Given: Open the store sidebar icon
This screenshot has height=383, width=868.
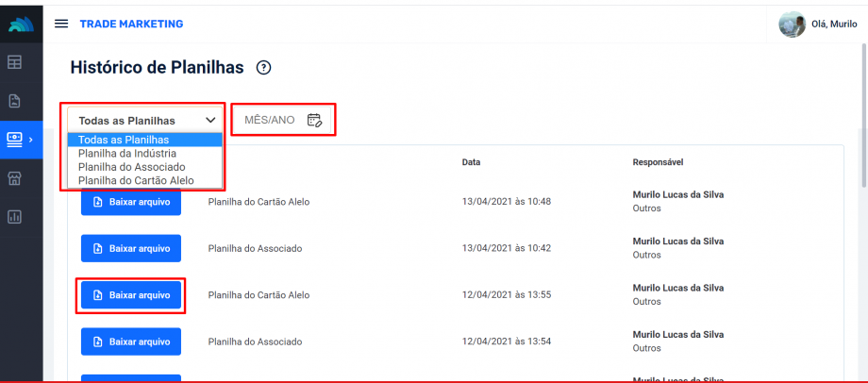Looking at the screenshot, I should click(15, 177).
